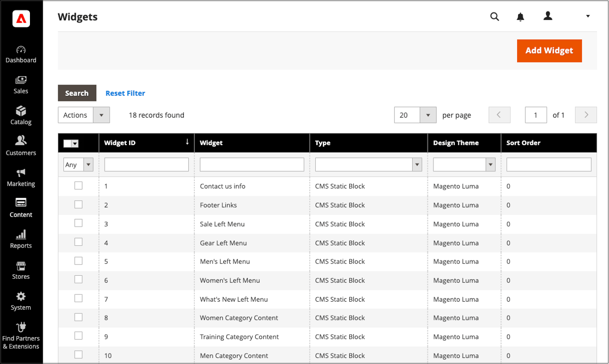609x364 pixels.
Task: Click inside the Widget ID filter field
Action: click(146, 164)
